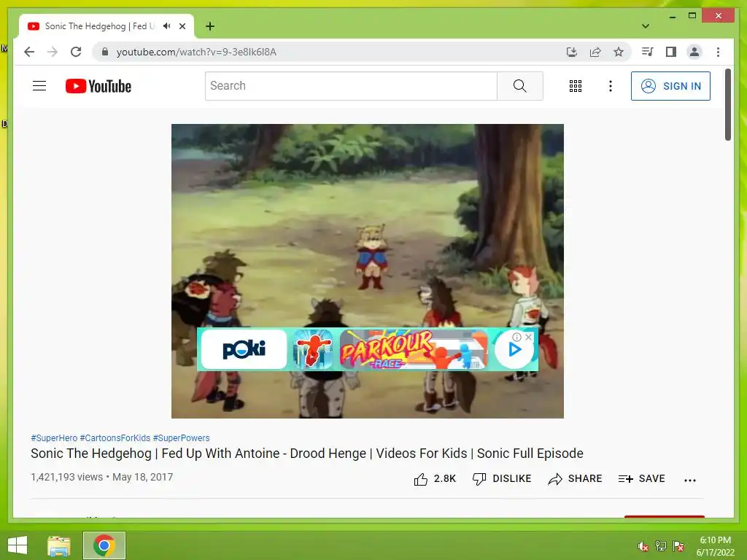Image resolution: width=747 pixels, height=560 pixels.
Task: Open the Action Center flag icon
Action: pyautogui.click(x=678, y=546)
